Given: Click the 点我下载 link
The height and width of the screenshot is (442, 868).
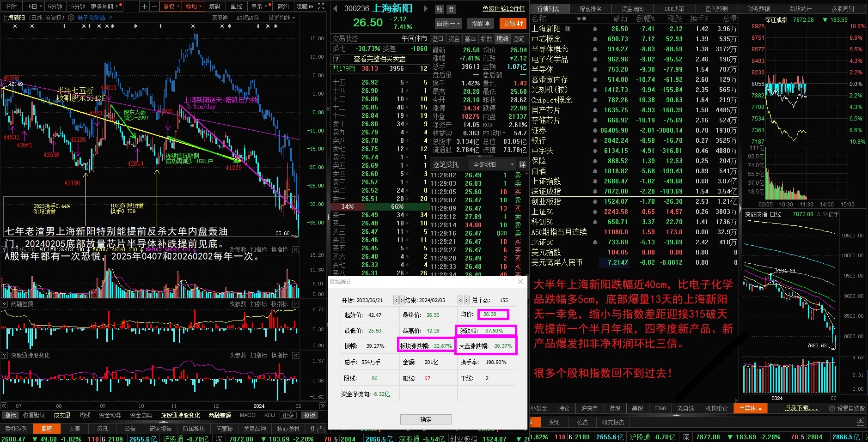Looking at the screenshot, I should (x=801, y=408).
